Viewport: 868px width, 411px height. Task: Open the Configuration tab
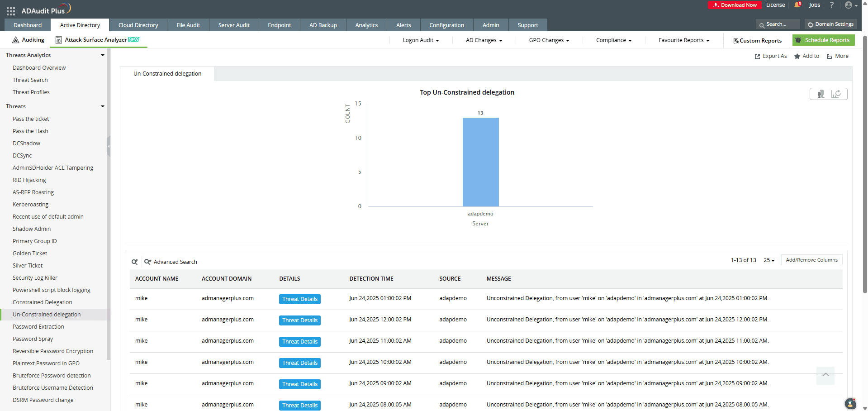click(447, 25)
